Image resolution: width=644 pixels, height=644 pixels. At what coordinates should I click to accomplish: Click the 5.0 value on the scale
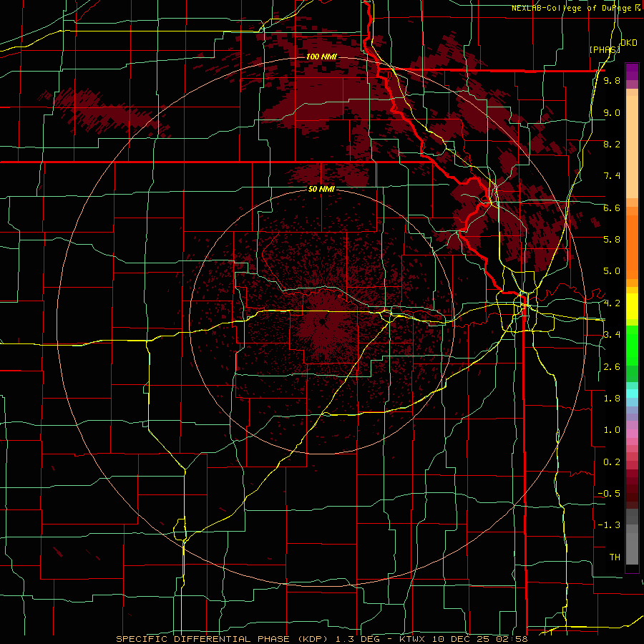pyautogui.click(x=612, y=271)
